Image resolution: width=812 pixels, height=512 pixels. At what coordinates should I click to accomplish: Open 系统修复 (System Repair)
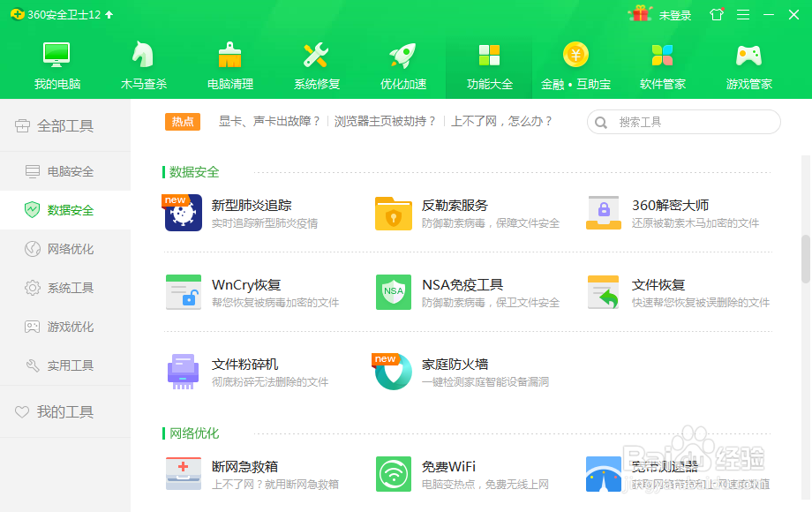point(316,62)
